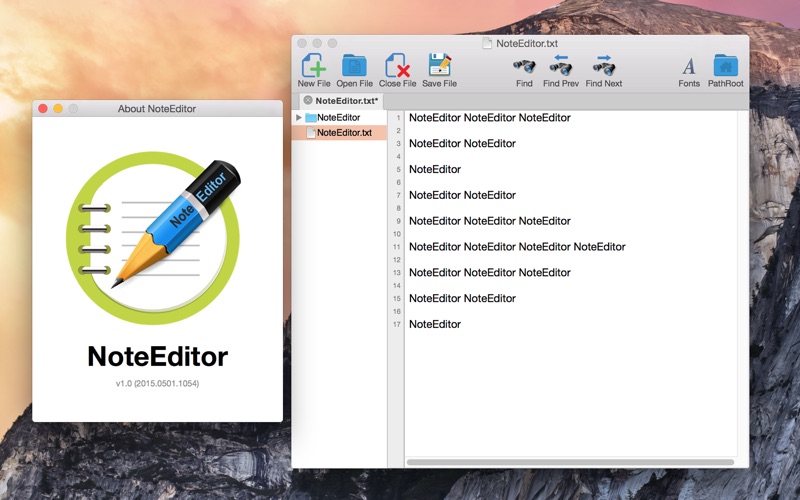
Task: Open Find with the binoculars icon
Action: click(x=524, y=66)
